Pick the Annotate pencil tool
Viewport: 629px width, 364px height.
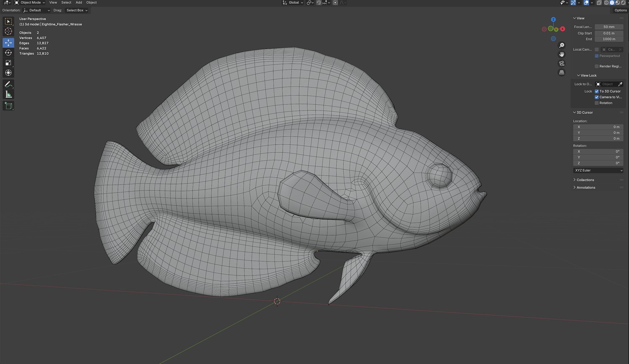pyautogui.click(x=8, y=84)
